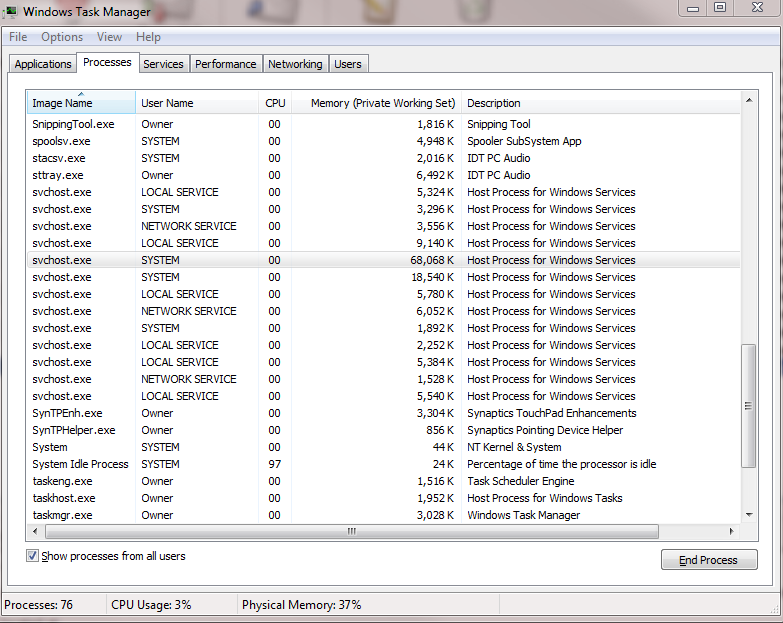The width and height of the screenshot is (783, 623).
Task: Select the SynTPHelper.exe process
Action: point(384,430)
